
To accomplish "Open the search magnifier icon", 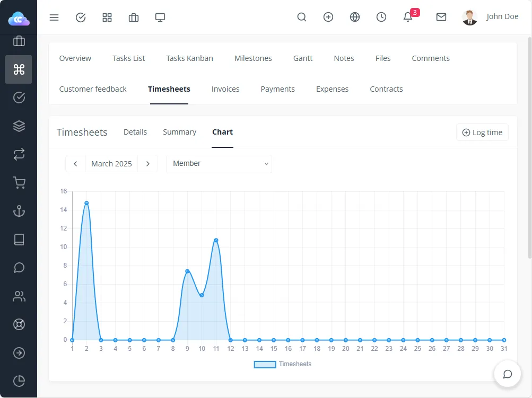I will point(302,17).
